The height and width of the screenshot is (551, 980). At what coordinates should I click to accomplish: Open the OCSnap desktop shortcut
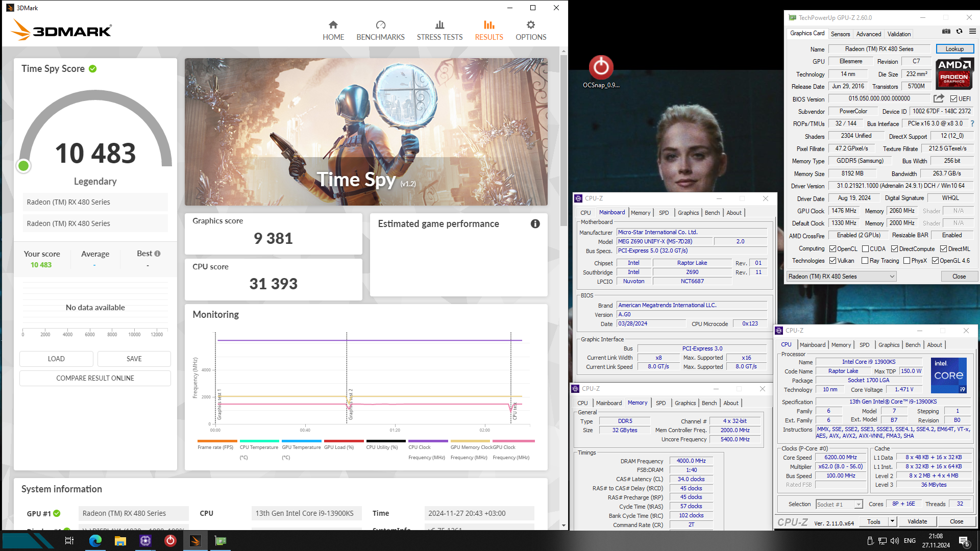pos(601,71)
